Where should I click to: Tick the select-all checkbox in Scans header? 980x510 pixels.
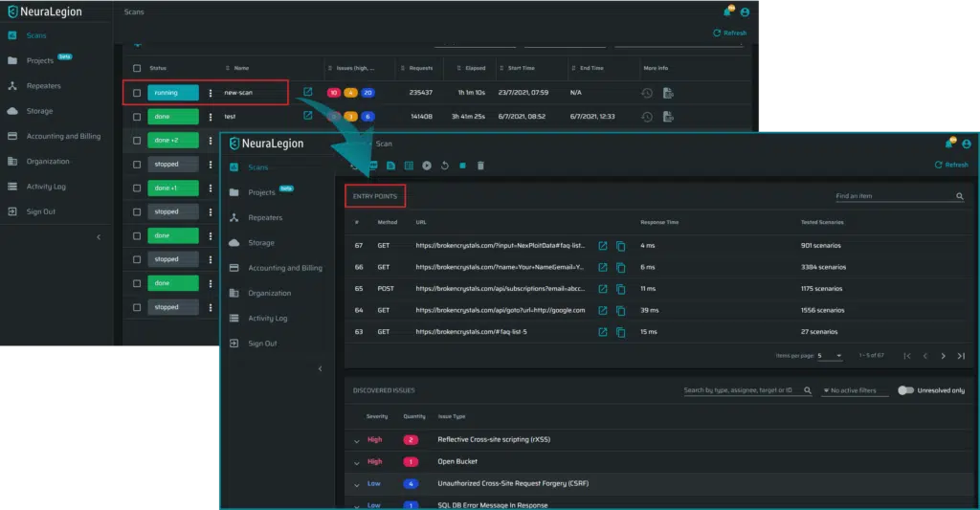coord(137,68)
